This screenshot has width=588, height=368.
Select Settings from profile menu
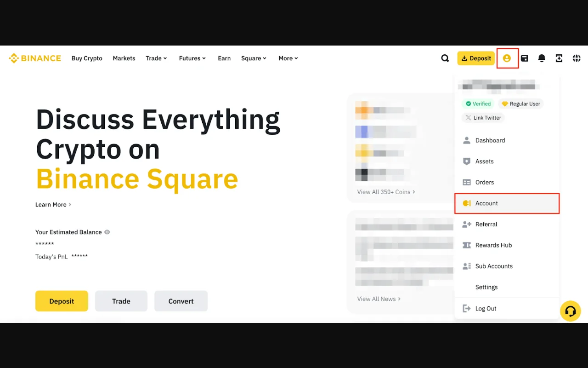point(507,287)
